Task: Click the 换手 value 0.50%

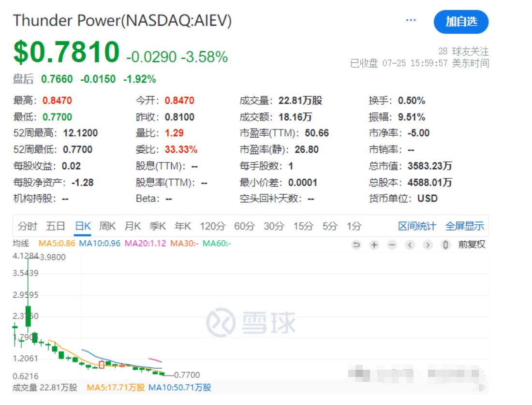Action: click(x=412, y=101)
